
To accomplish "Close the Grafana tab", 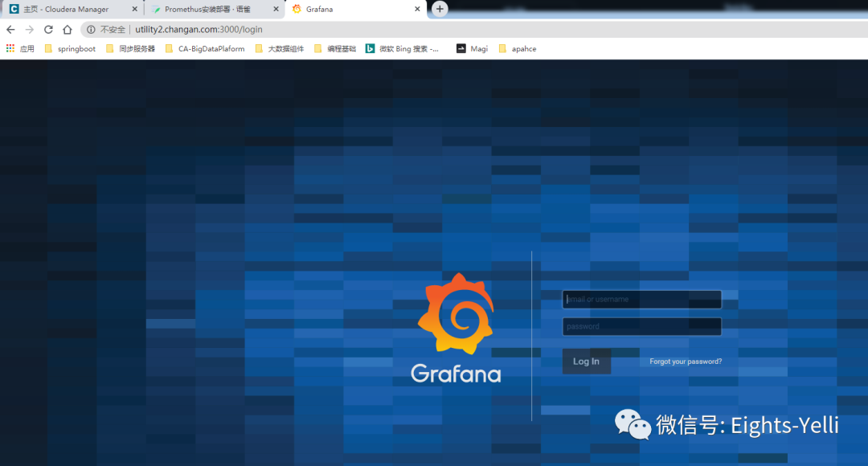I will (417, 9).
